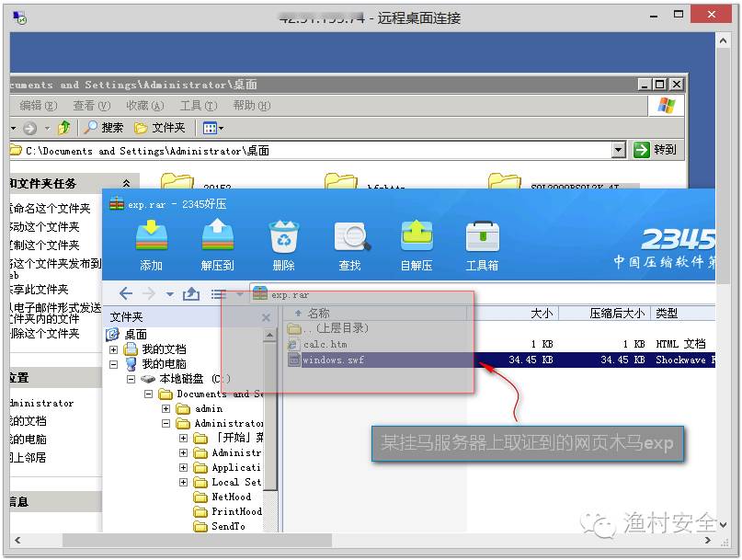Expand the 「开始」 folder node

(x=183, y=438)
